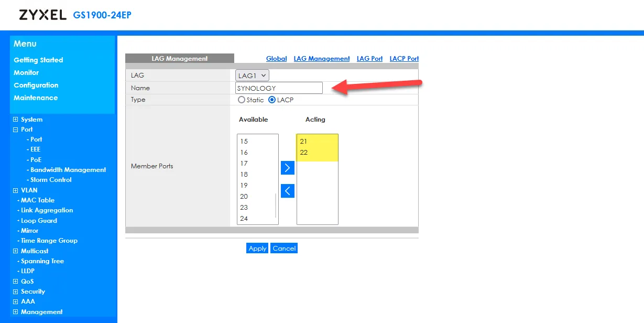Click the ZYXEL logo
This screenshot has height=323, width=644.
42,15
